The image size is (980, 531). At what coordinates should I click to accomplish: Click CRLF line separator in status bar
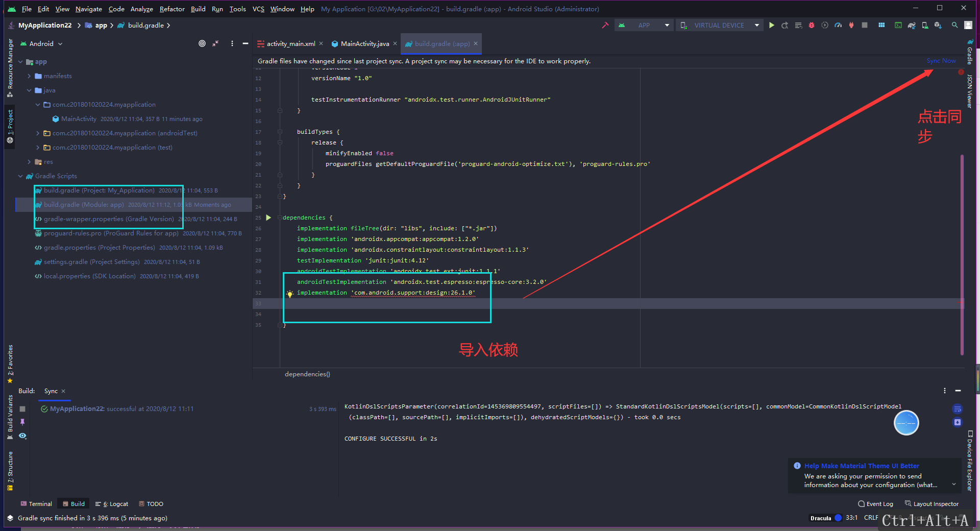tap(871, 518)
